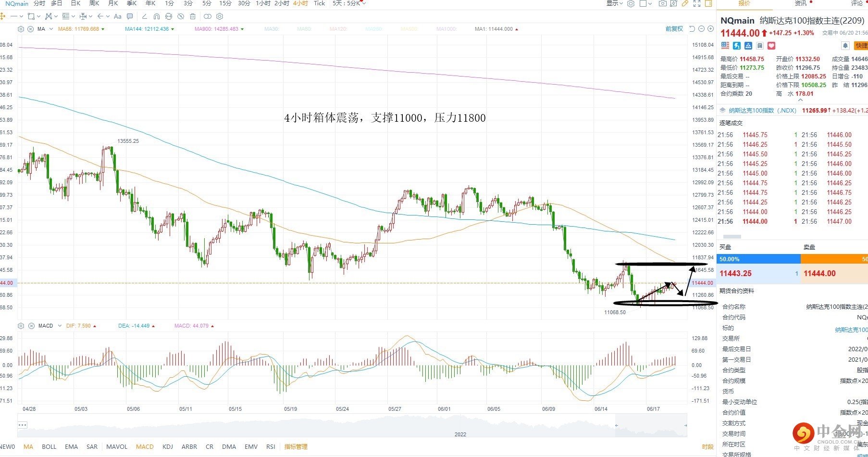
Task: Click the orange layout panel icon
Action: 708,3
